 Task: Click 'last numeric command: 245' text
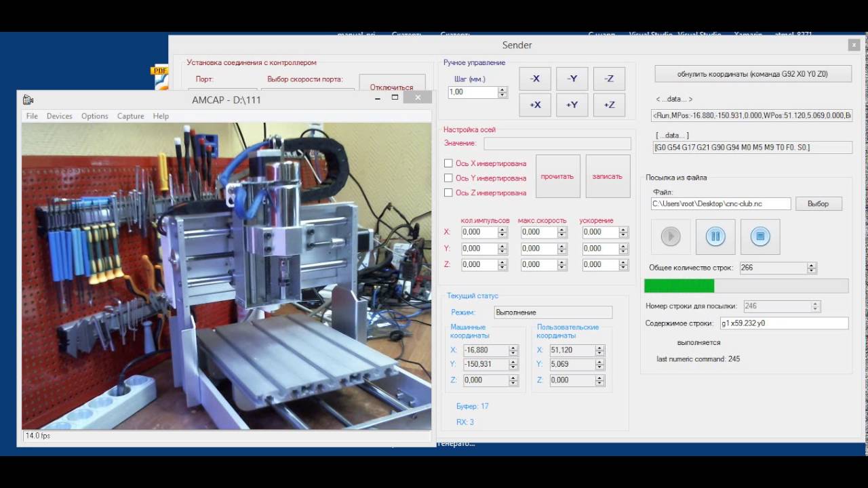(698, 359)
